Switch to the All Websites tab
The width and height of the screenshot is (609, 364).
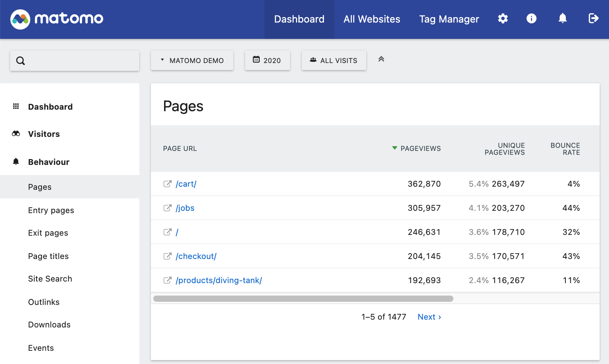[x=371, y=19]
